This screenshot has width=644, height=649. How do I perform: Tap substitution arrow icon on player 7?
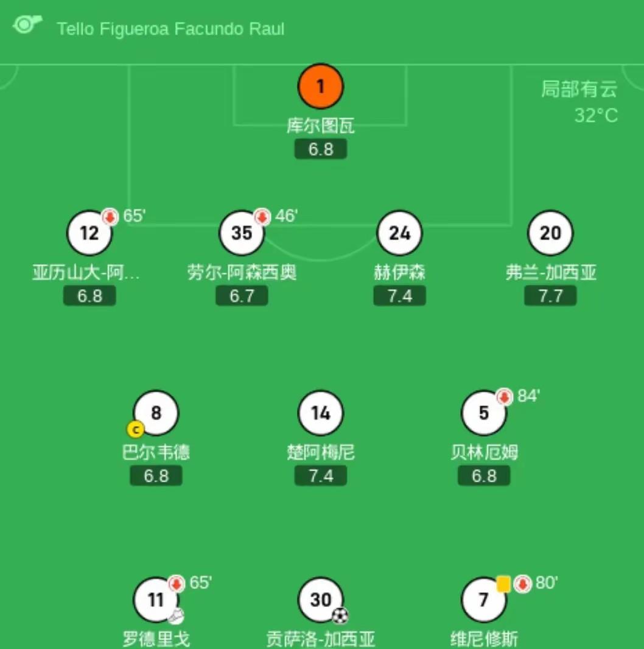coord(522,584)
